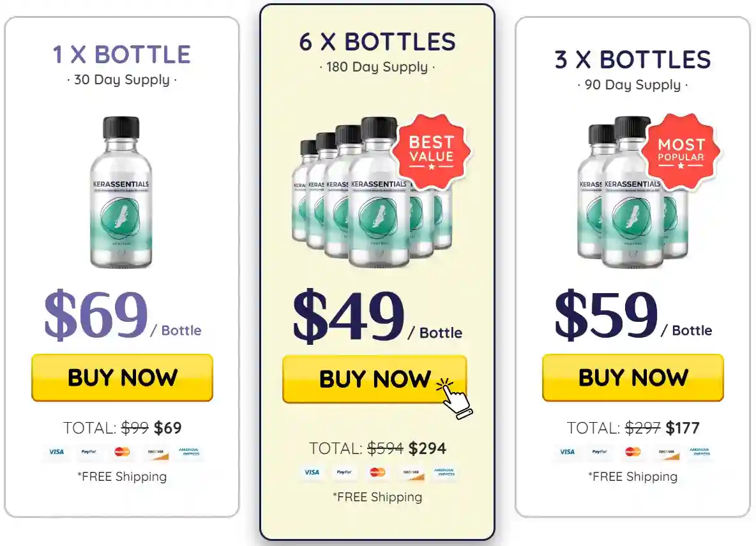Click the Visa icon in the 3-bottle card
The width and height of the screenshot is (756, 546).
pyautogui.click(x=566, y=452)
